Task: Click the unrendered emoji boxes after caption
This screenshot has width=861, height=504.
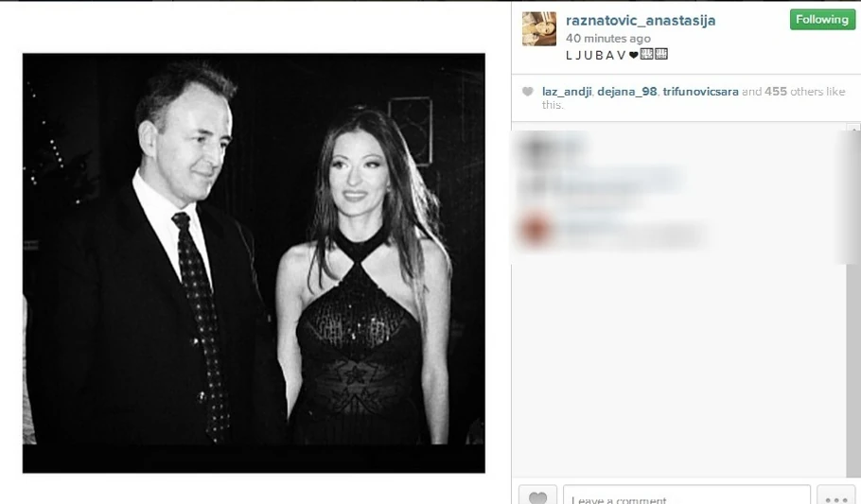Action: 654,54
